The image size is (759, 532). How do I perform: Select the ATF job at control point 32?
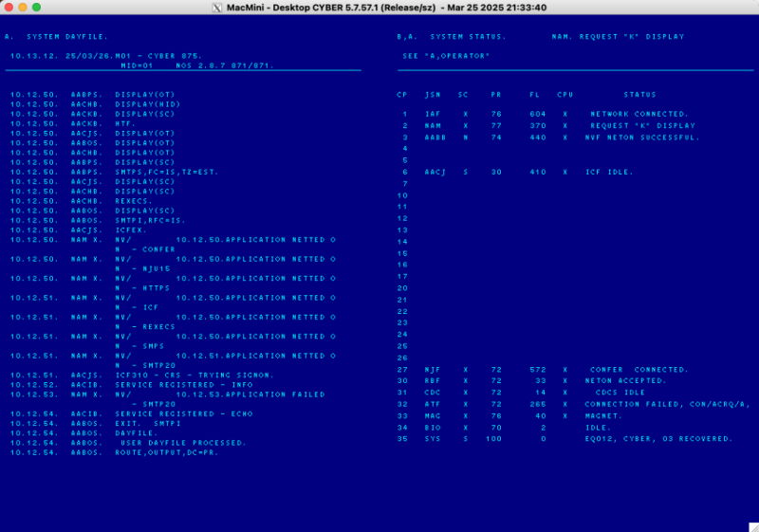pos(574,404)
